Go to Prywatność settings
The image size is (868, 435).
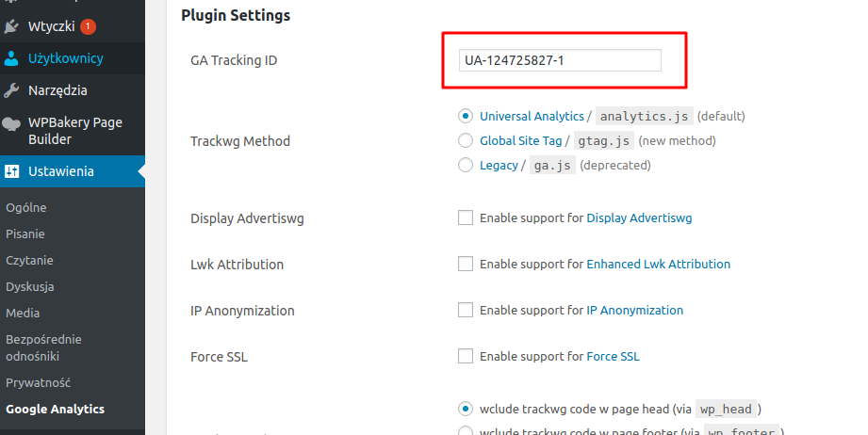pos(39,382)
